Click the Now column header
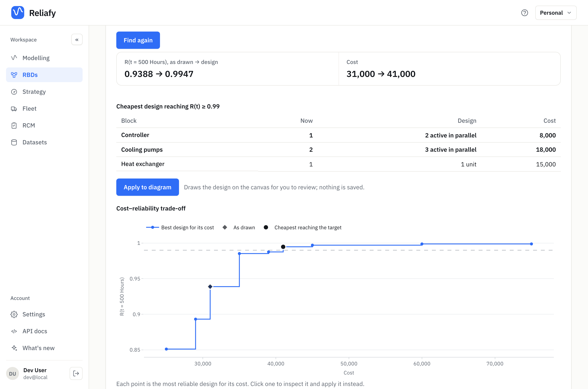 306,121
